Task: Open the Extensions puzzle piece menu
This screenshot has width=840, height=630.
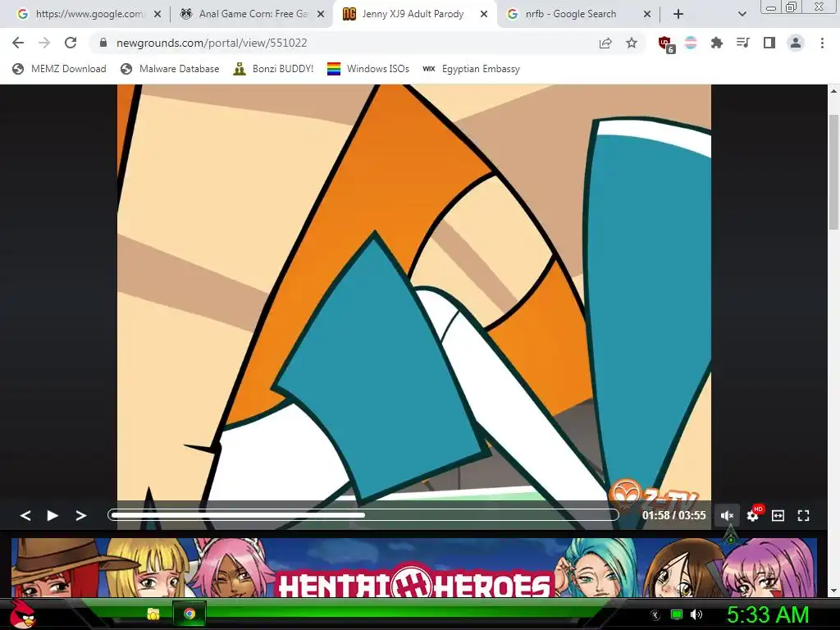Action: click(x=717, y=43)
